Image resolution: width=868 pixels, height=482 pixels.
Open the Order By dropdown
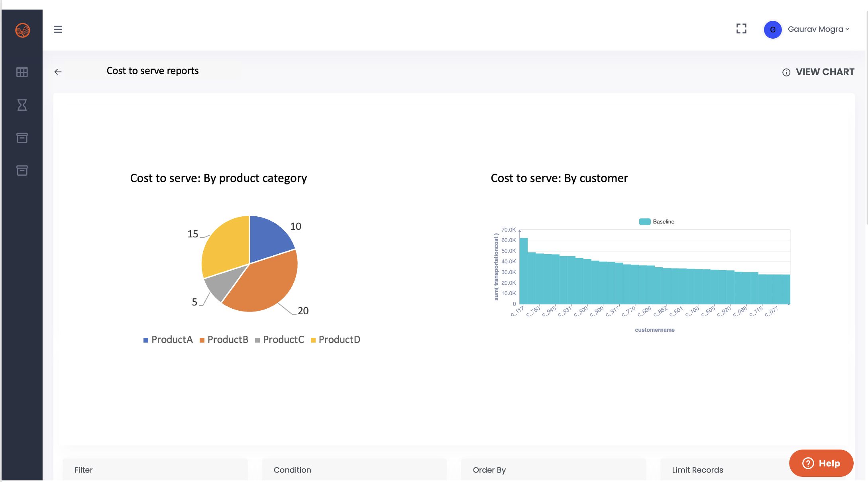coord(553,470)
